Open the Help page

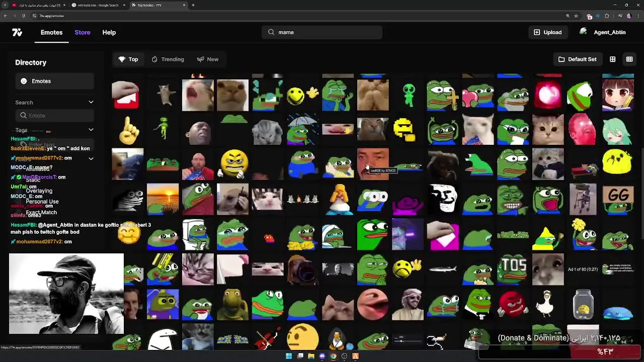(109, 32)
